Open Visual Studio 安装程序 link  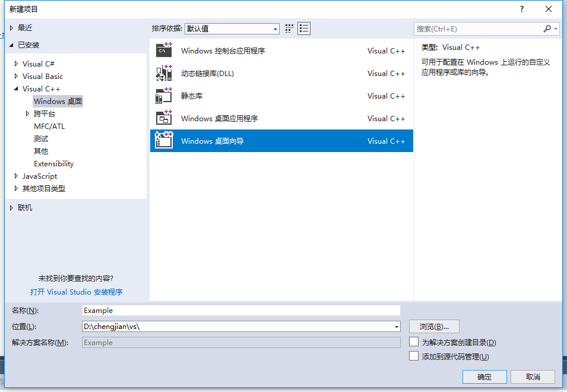pos(77,292)
